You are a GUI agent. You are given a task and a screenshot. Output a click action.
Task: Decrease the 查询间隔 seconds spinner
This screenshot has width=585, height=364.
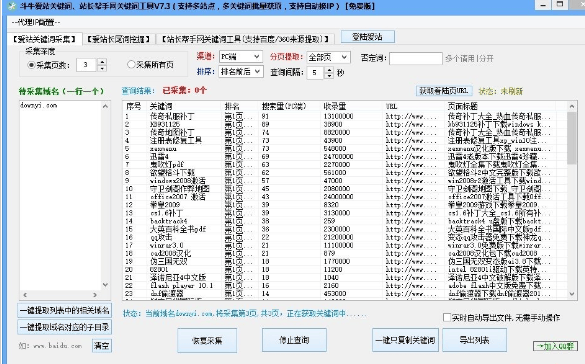click(329, 75)
